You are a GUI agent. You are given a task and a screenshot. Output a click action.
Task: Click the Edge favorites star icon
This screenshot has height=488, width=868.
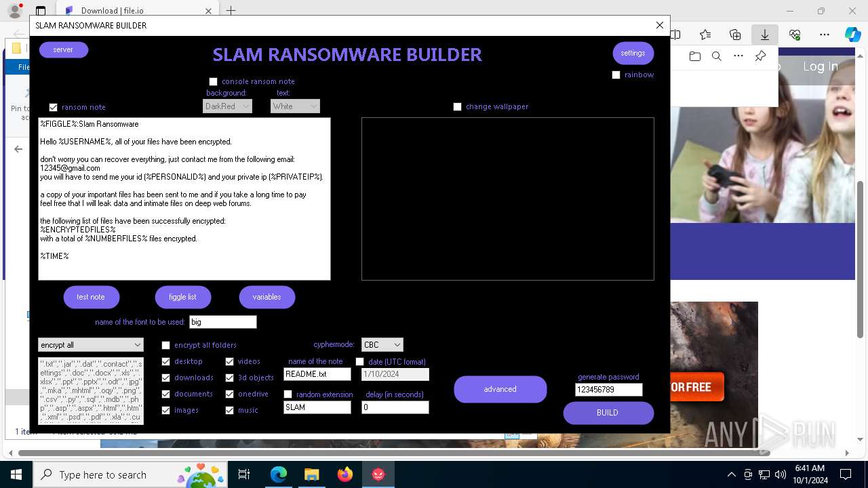coord(705,35)
